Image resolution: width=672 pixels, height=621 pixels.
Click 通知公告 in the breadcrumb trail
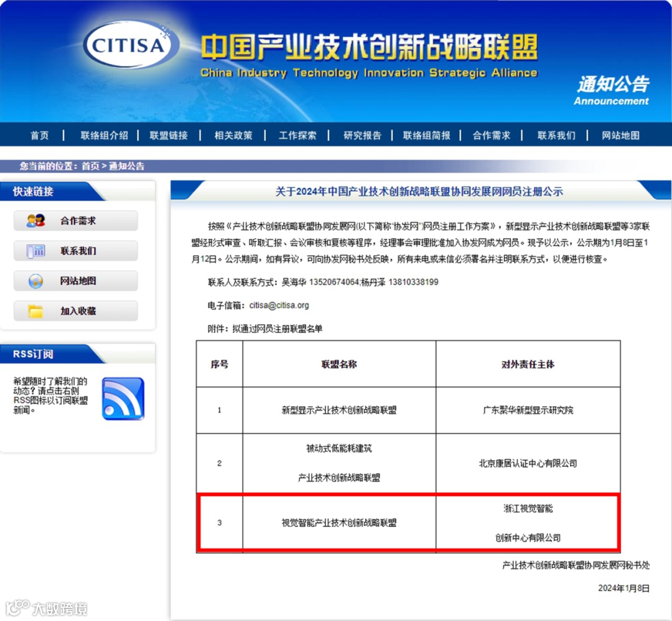pyautogui.click(x=126, y=166)
